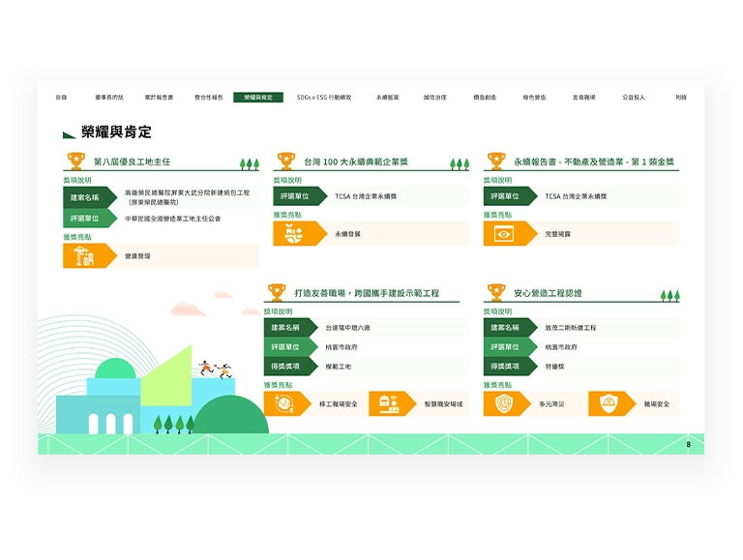Click the 台灣 100 大永續典範企業獎 award title
The image size is (743, 560).
point(356,162)
